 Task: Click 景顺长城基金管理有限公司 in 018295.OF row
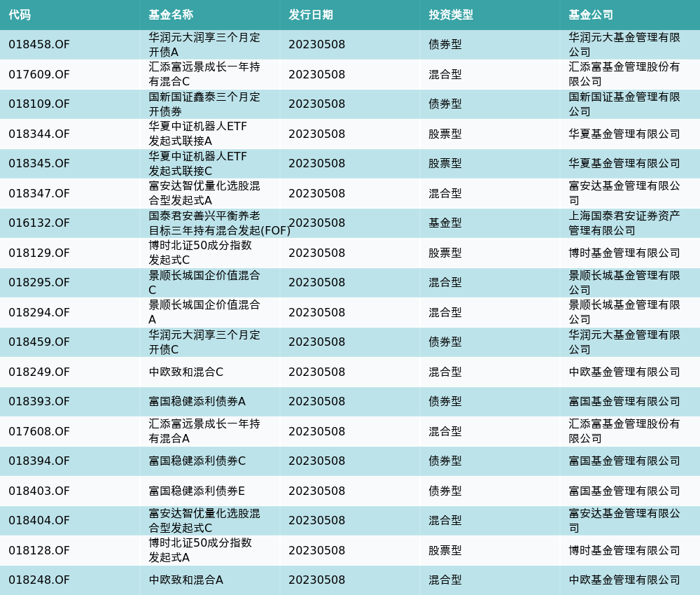[x=624, y=283]
